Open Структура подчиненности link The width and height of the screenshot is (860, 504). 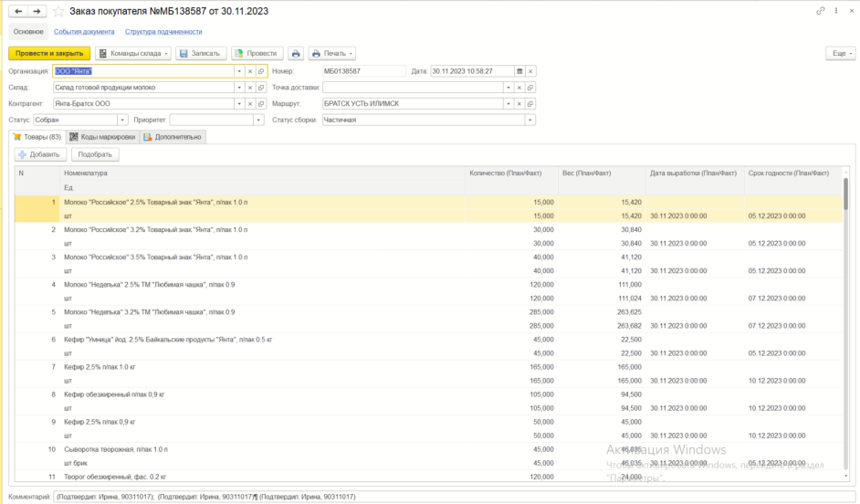pyautogui.click(x=163, y=32)
